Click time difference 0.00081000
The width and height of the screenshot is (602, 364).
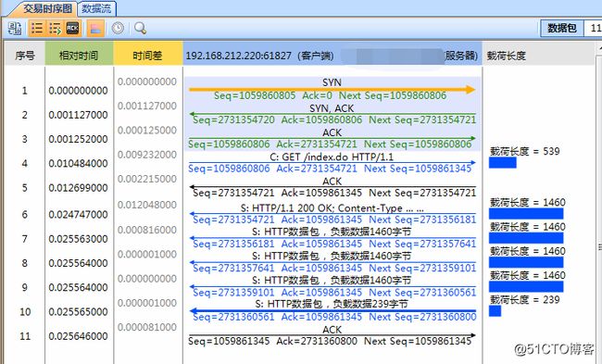click(x=147, y=327)
